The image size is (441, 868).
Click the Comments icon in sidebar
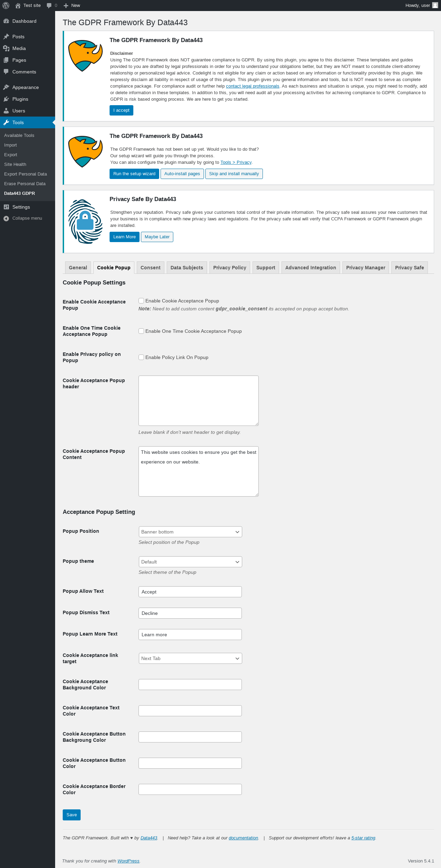point(6,72)
